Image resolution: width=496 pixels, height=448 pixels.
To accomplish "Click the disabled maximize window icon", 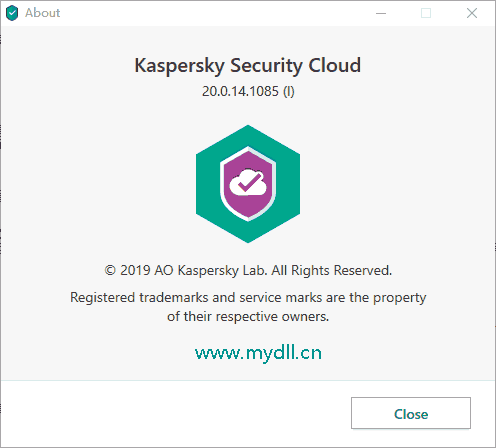I will 426,13.
